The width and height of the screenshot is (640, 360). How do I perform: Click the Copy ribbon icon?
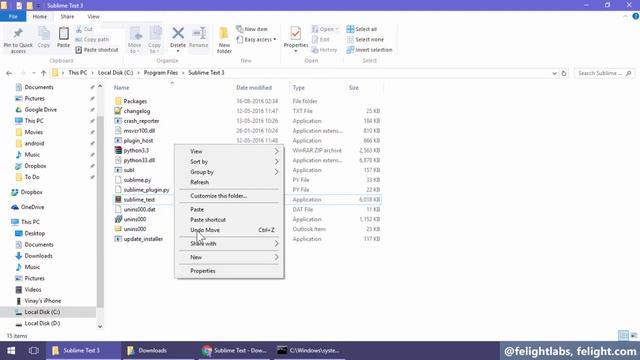coord(44,38)
